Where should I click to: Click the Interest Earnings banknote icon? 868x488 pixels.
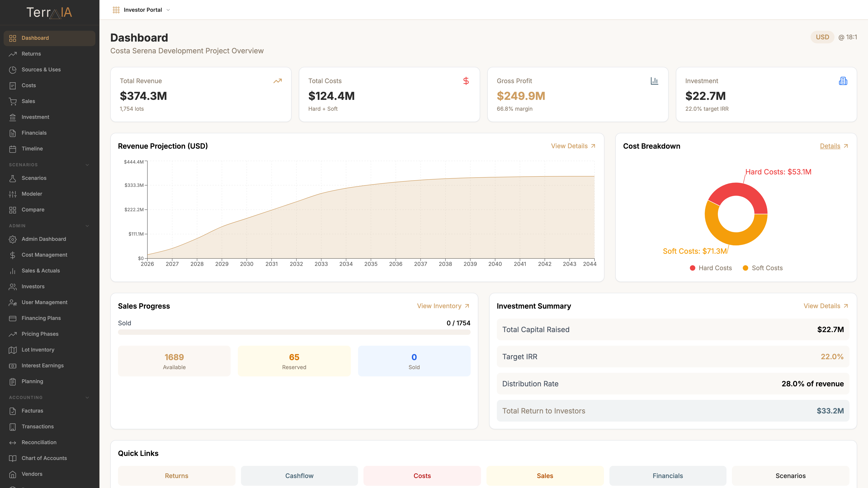coord(13,366)
